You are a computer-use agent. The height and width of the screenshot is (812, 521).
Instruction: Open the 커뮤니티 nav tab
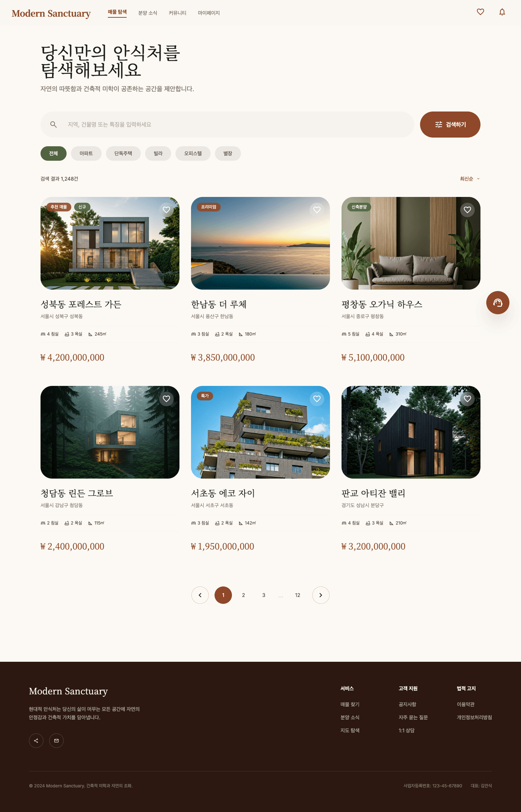[177, 13]
